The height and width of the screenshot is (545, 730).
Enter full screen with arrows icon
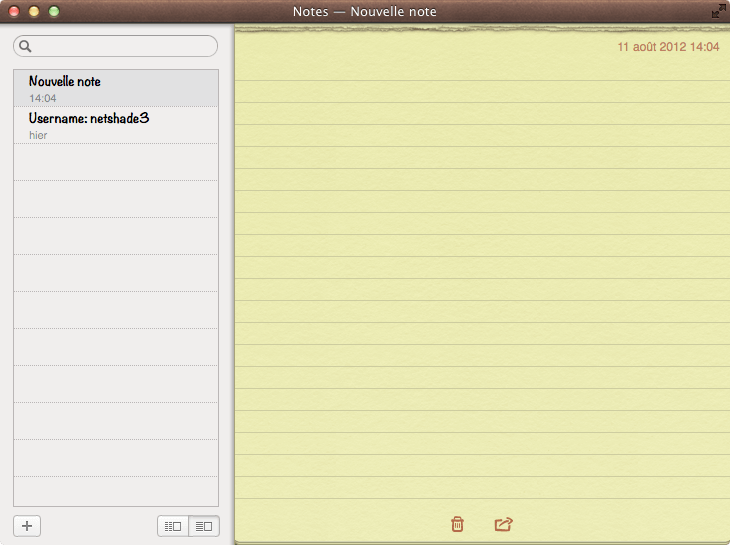click(x=718, y=11)
